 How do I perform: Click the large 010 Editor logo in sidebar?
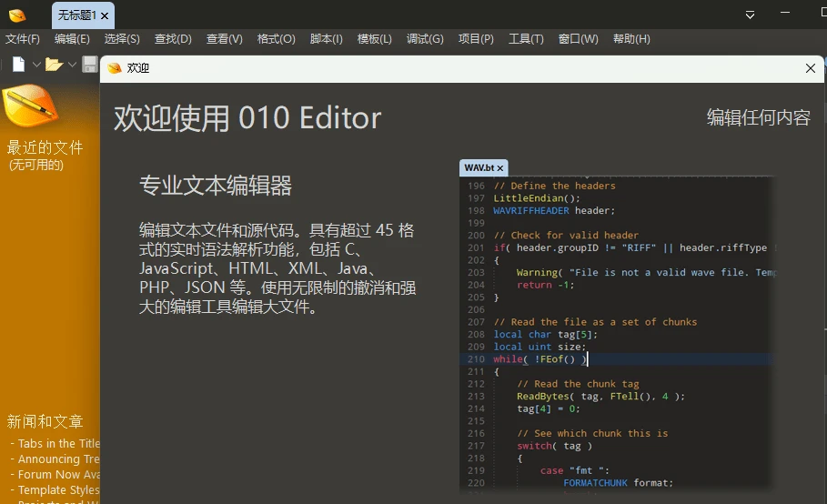30,106
